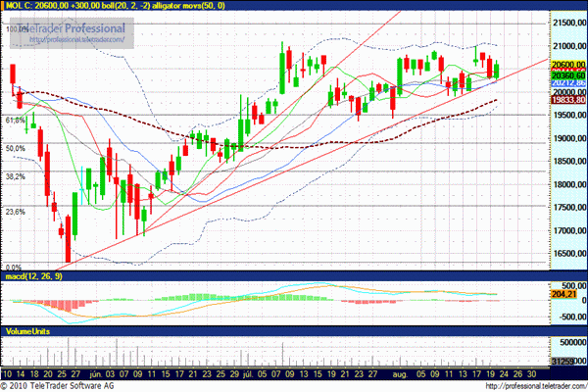Click the yellow 20600,00 price label
588x392 pixels.
click(x=568, y=65)
